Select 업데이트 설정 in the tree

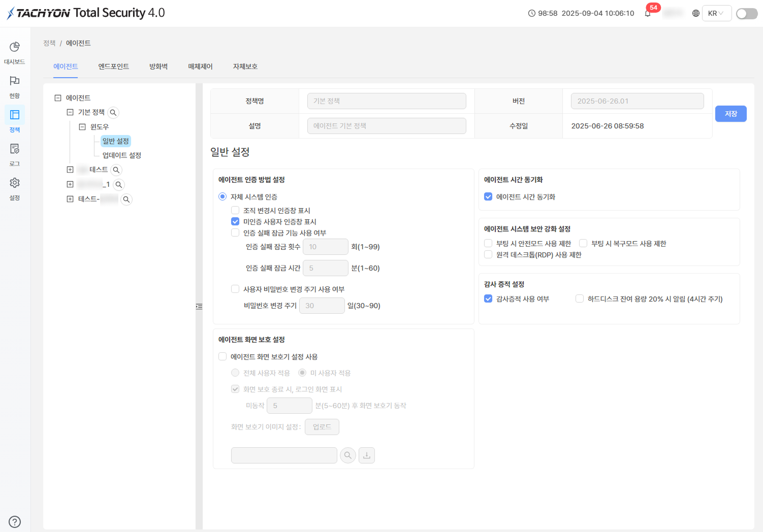click(122, 155)
